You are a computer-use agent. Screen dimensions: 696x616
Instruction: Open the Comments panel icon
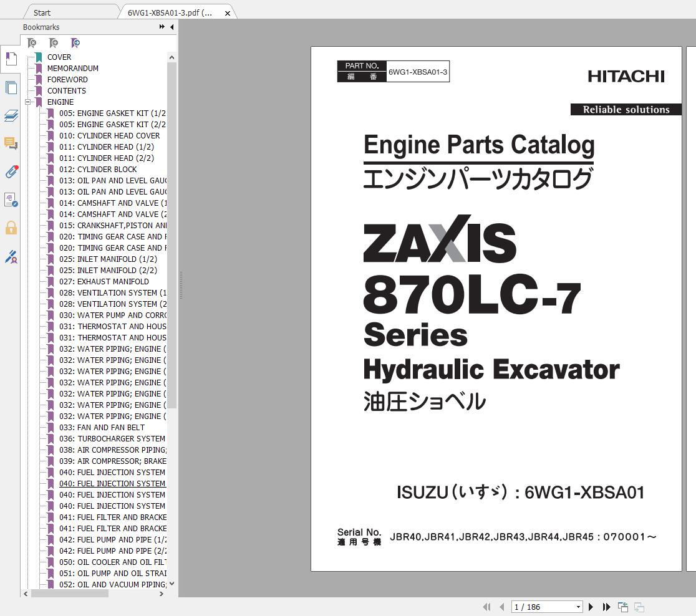coord(11,144)
